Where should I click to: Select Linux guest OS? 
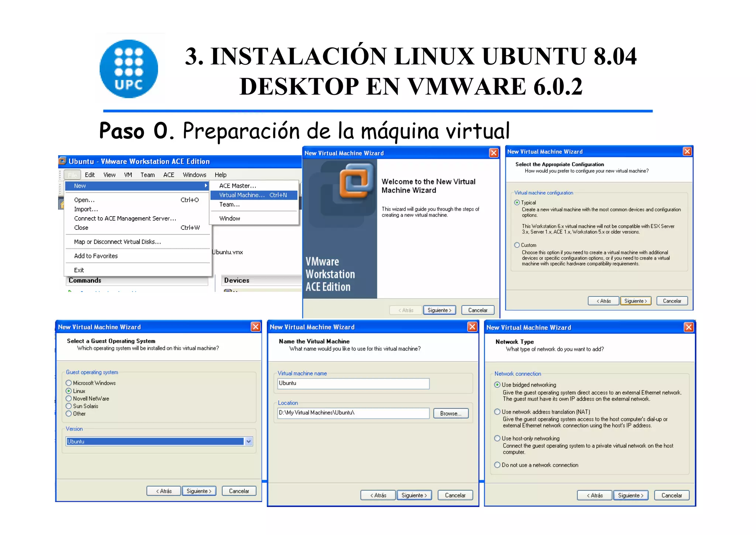click(69, 391)
